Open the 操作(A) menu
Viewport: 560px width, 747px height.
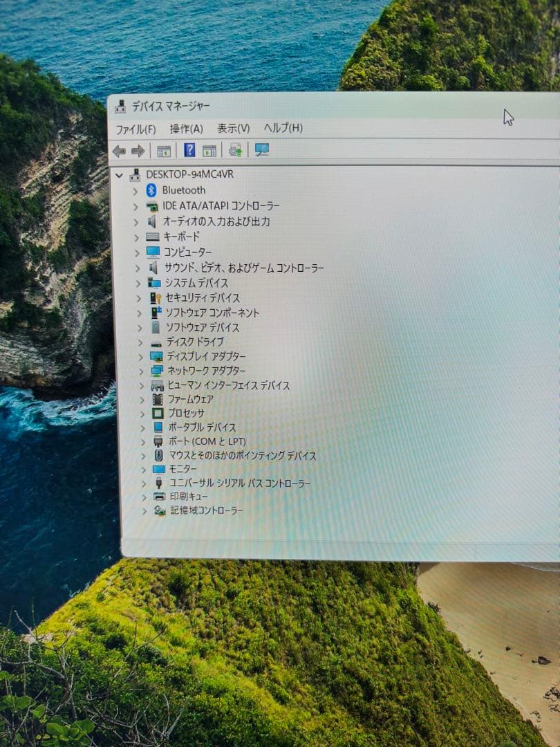186,128
